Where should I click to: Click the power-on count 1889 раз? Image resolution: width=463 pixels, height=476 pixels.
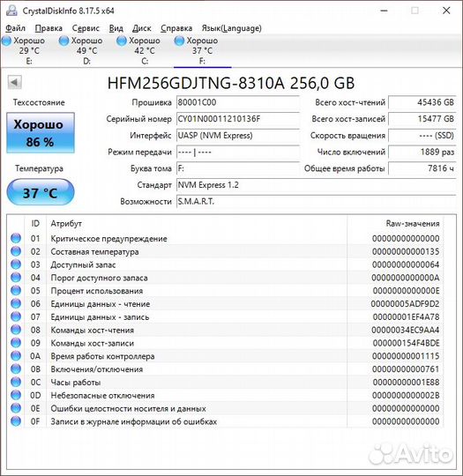point(422,152)
